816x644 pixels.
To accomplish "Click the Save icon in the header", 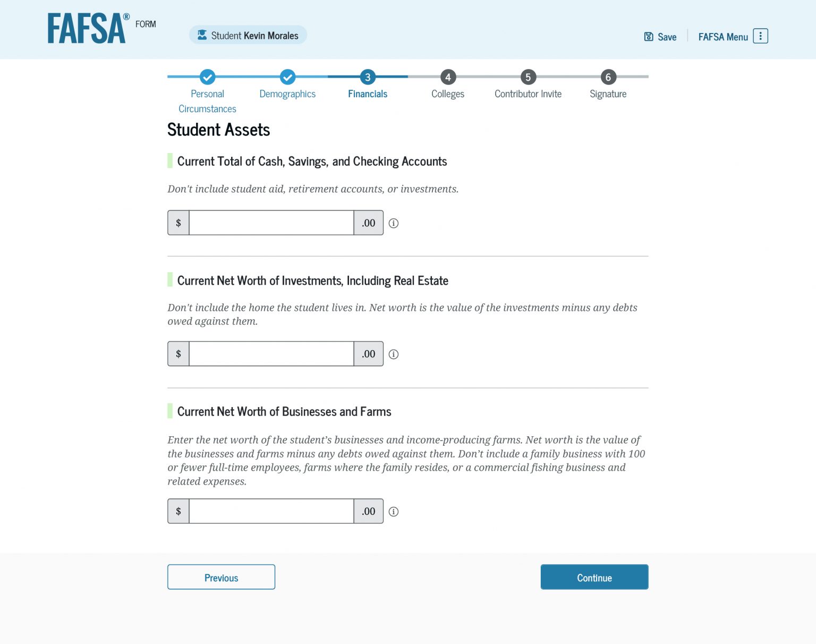I will coord(649,36).
